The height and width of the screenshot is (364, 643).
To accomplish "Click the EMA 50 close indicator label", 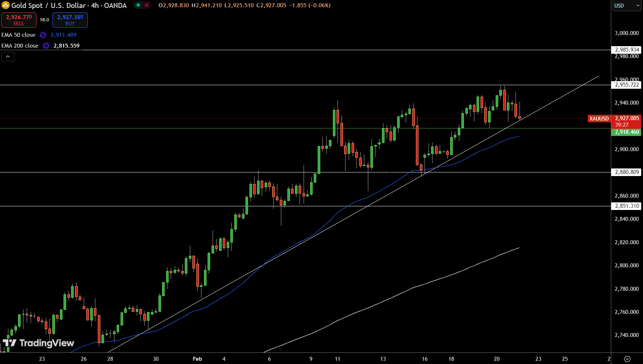I will point(18,35).
